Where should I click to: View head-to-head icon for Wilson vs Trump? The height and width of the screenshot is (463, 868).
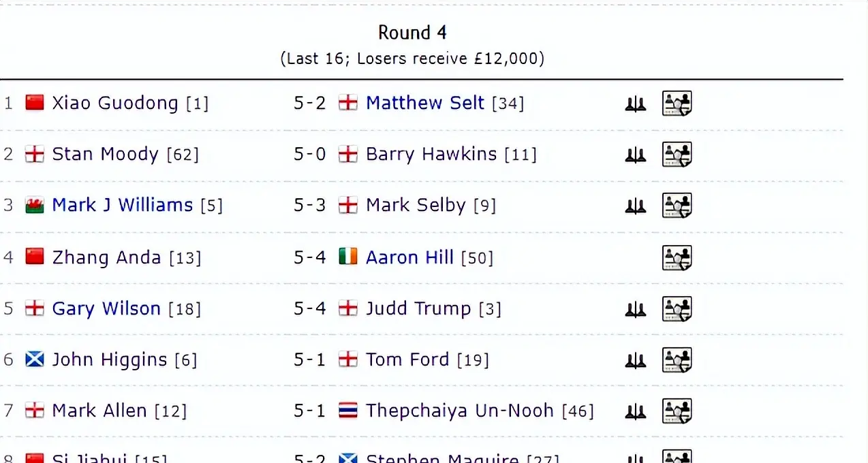click(635, 310)
